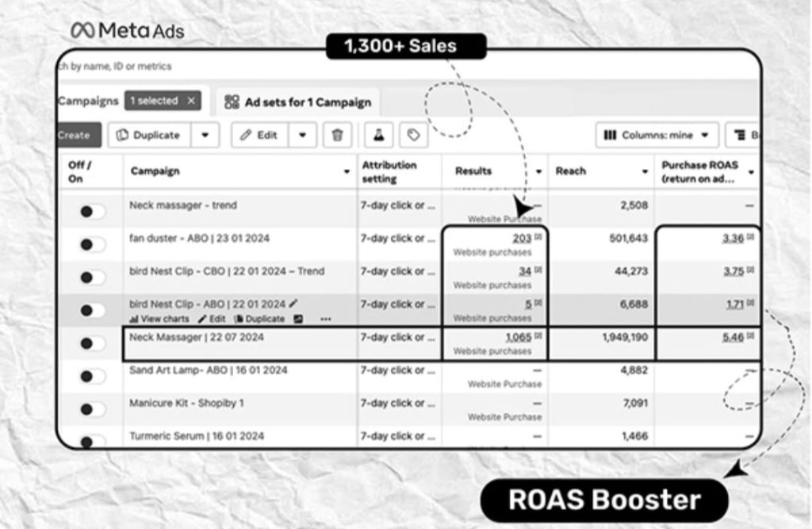Screen dimensions: 812x529
Task: Clear the '1 selected' filter with X
Action: [x=191, y=101]
